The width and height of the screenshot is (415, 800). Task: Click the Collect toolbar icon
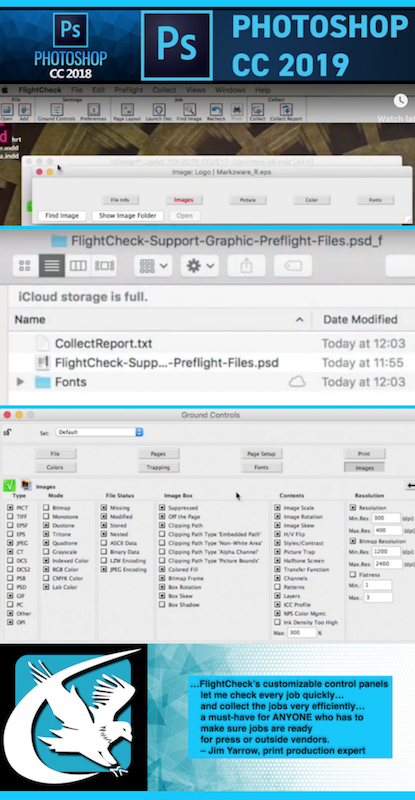tap(258, 110)
